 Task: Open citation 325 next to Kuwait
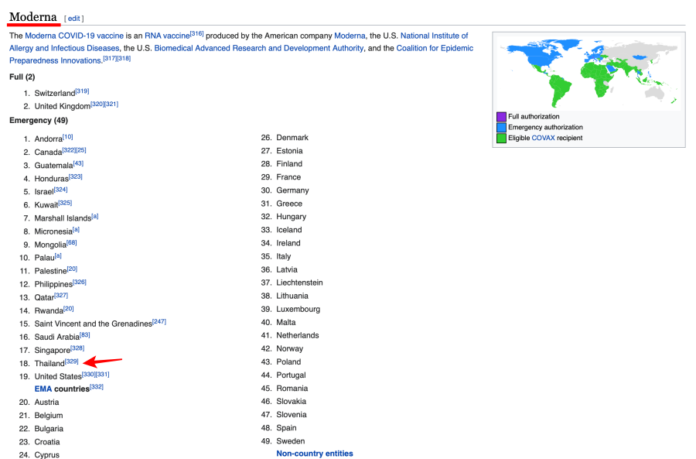pyautogui.click(x=65, y=203)
